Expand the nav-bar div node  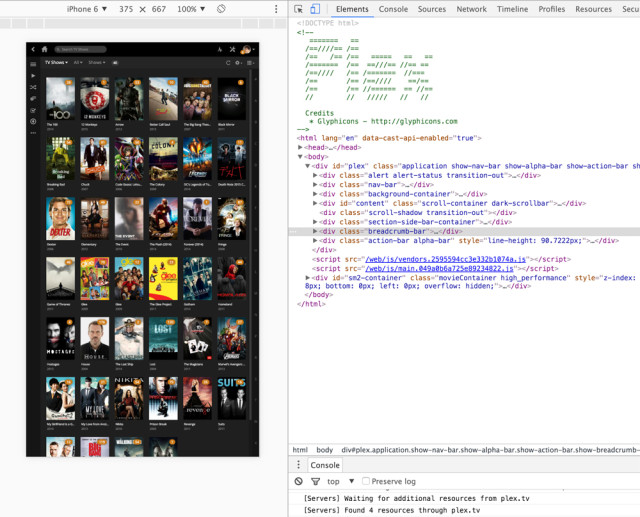tap(315, 185)
